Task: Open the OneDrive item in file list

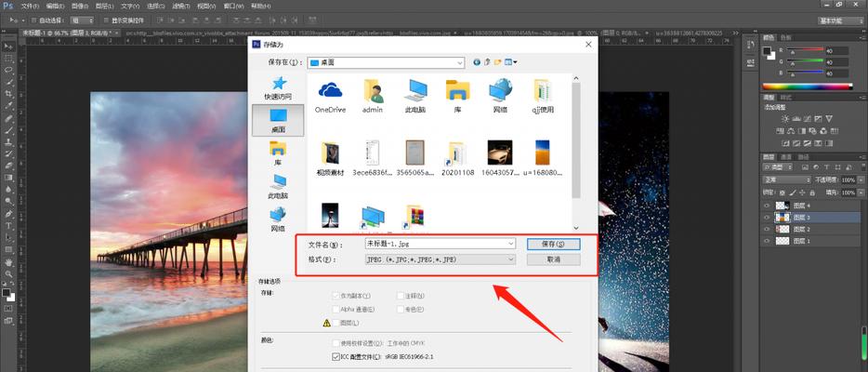Action: pos(331,96)
